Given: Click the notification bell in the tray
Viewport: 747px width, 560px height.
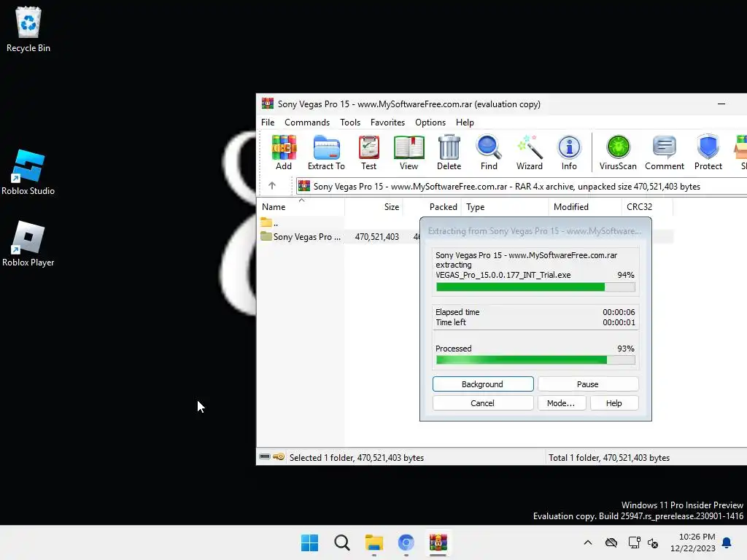Looking at the screenshot, I should (727, 542).
